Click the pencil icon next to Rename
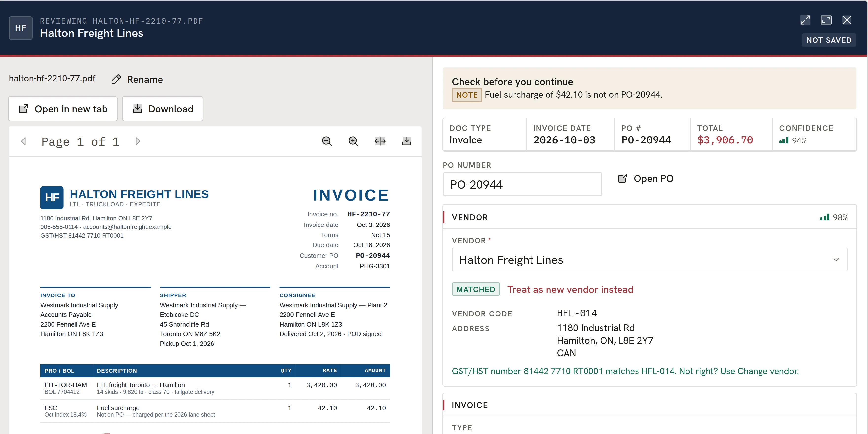 pyautogui.click(x=116, y=79)
